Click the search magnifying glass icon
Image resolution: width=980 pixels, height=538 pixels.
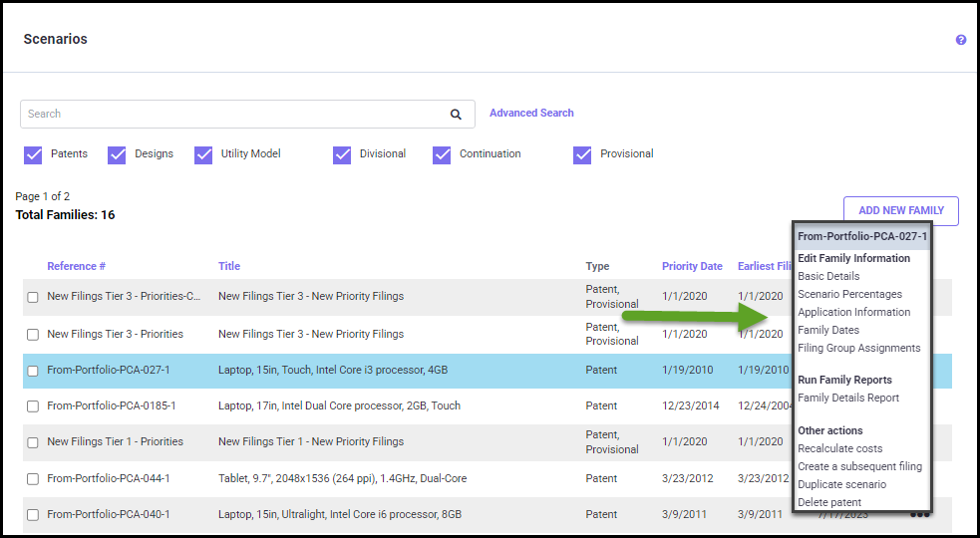pos(456,115)
